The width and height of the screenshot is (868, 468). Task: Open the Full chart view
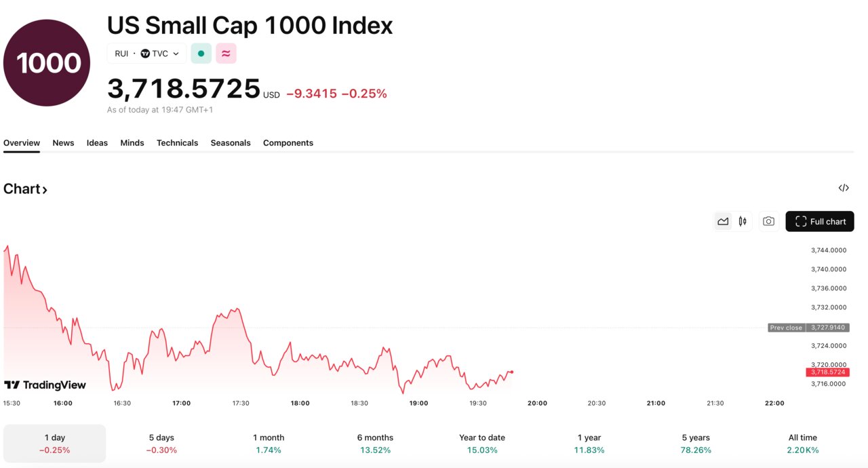(820, 221)
